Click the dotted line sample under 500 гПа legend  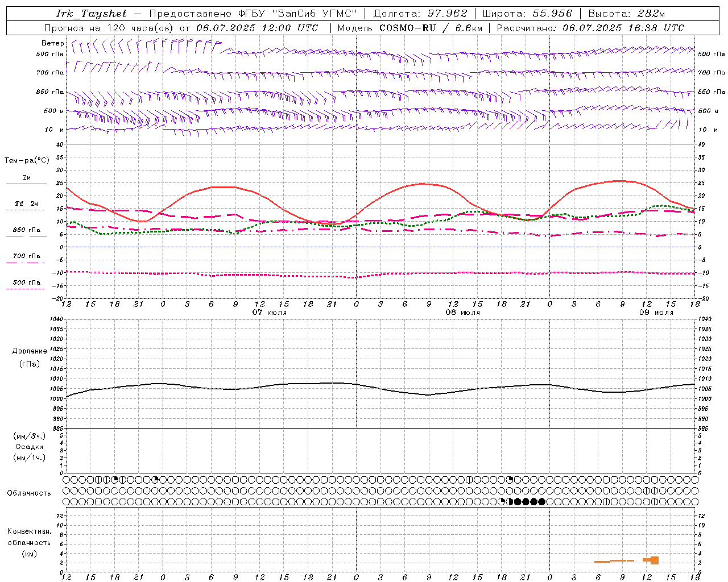click(x=25, y=289)
